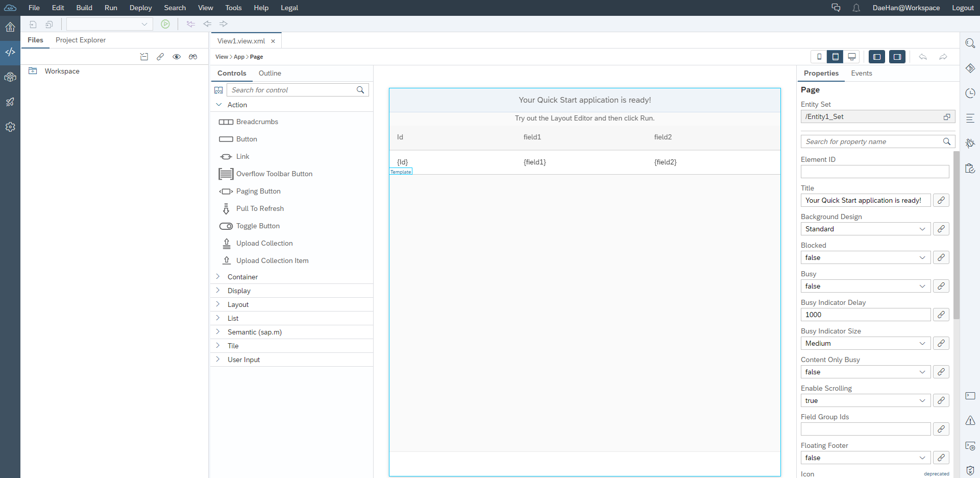Open the Git pane diamond icon
The width and height of the screenshot is (980, 478).
970,68
